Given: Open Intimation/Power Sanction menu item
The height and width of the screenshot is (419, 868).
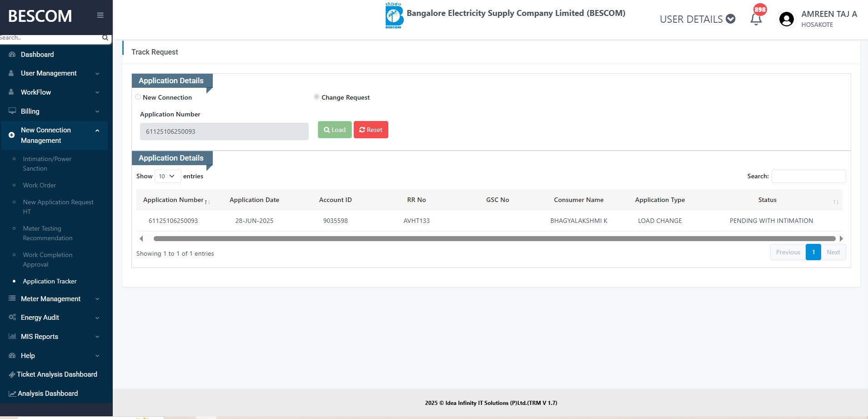Looking at the screenshot, I should [47, 164].
